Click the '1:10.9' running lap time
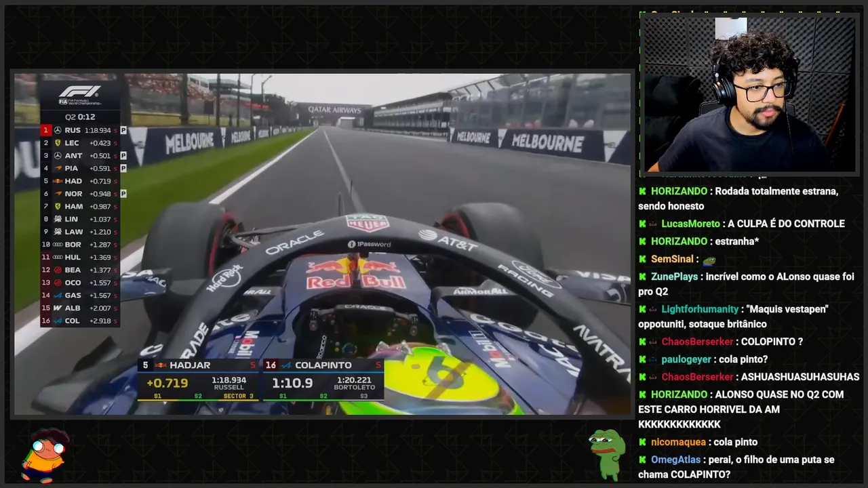The image size is (868, 488). click(292, 383)
